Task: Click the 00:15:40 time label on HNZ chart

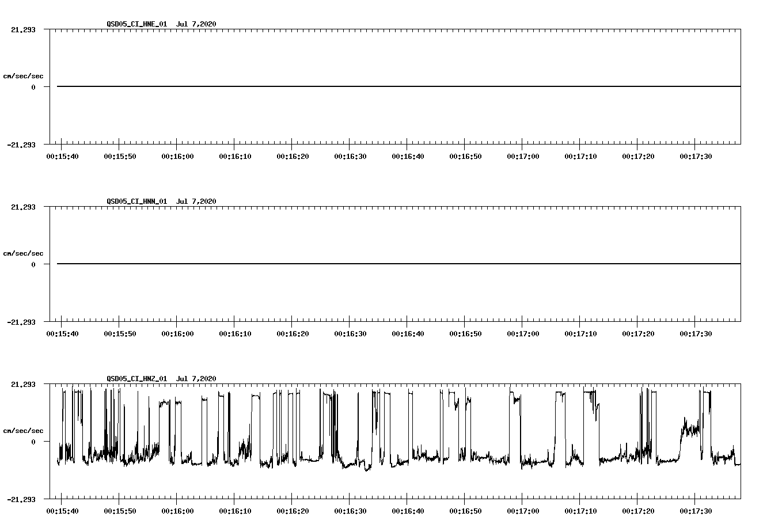Action: coord(62,511)
